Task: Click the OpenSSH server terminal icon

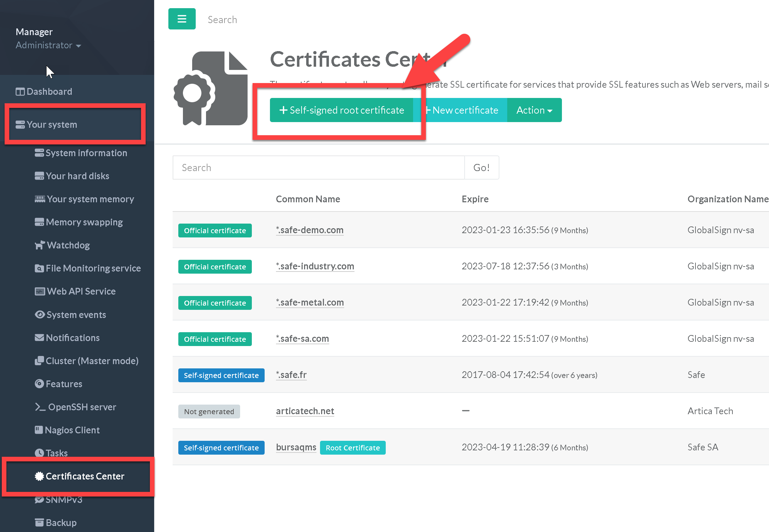Action: click(x=40, y=407)
